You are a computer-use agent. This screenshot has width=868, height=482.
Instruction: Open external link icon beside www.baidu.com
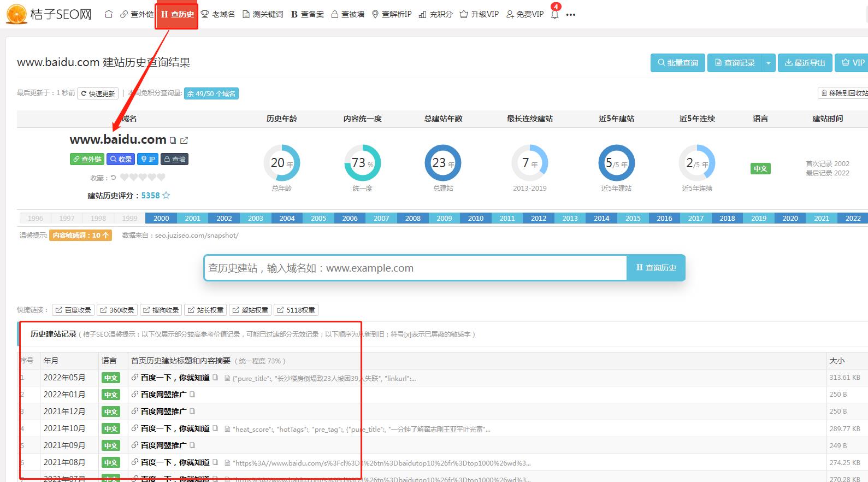tap(184, 140)
